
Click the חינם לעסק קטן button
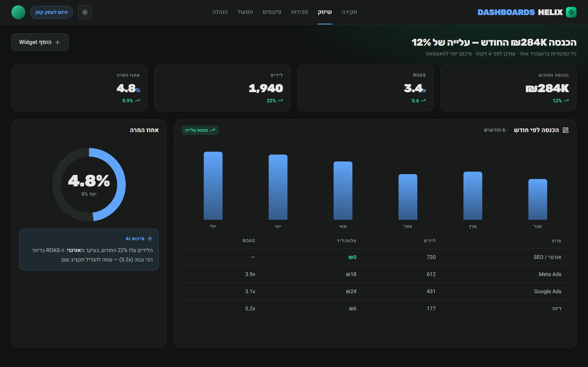pyautogui.click(x=51, y=12)
